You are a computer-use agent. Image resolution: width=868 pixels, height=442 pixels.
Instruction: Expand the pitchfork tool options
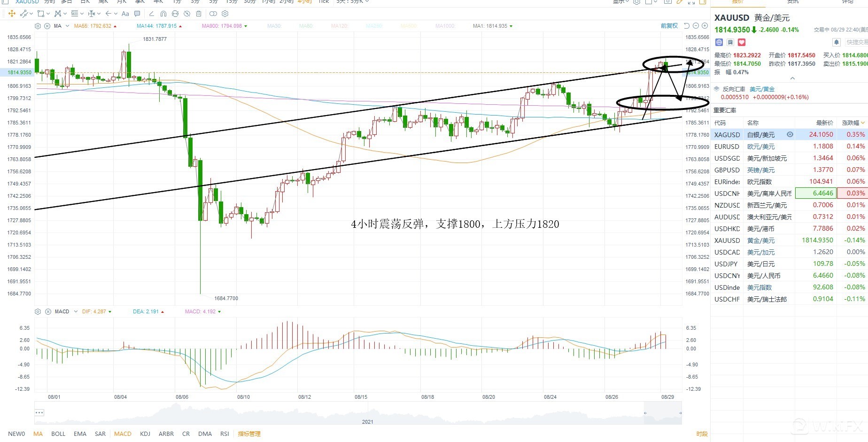click(65, 14)
